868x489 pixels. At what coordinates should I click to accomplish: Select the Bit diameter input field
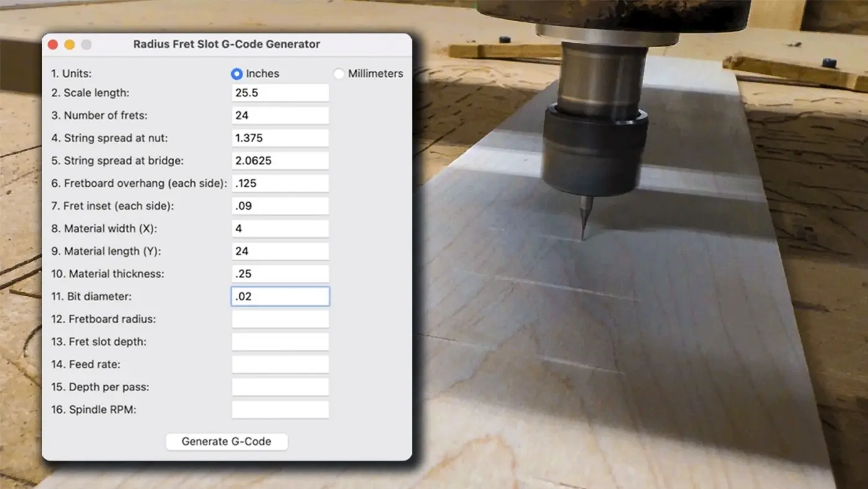(280, 296)
